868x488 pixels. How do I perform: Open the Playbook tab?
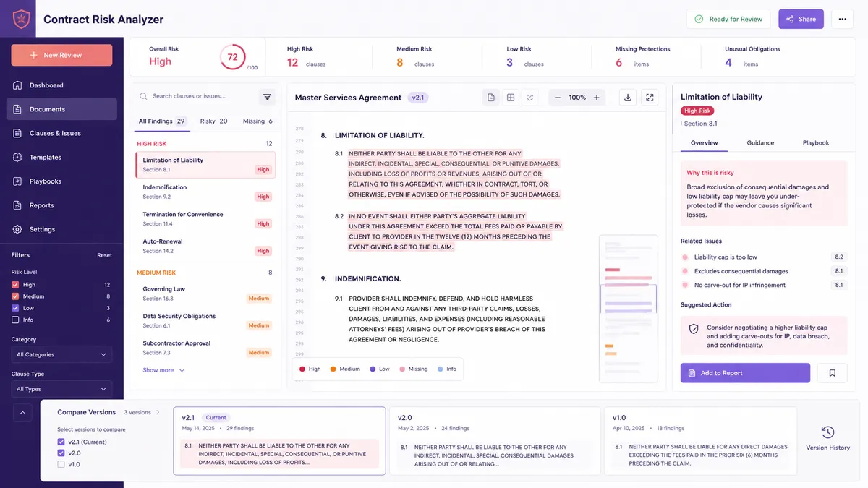(816, 143)
